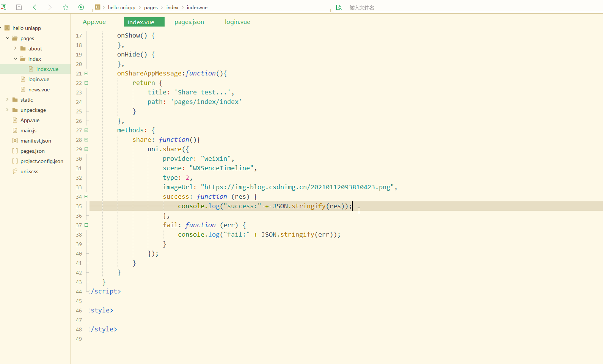Click the login.vue file icon in the tree
The width and height of the screenshot is (603, 364).
pos(23,79)
